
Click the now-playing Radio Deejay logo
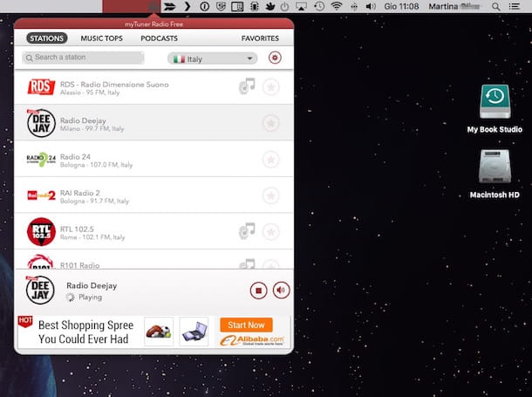pos(40,290)
